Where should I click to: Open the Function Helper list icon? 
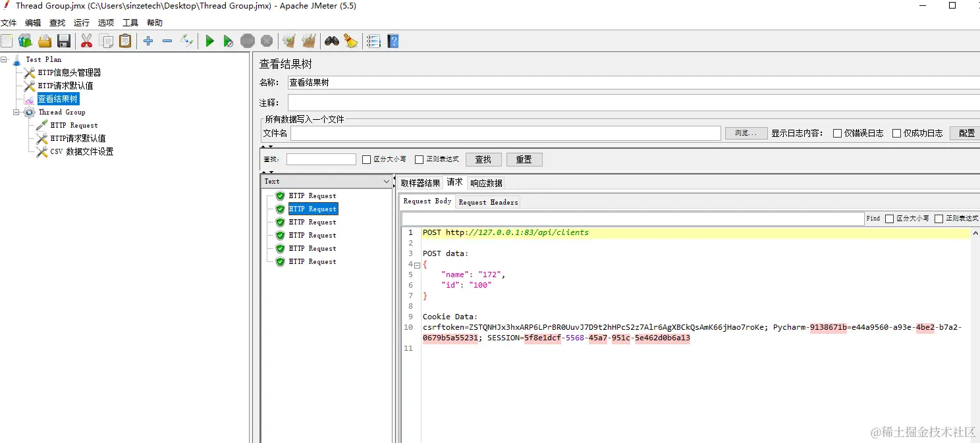[x=374, y=41]
